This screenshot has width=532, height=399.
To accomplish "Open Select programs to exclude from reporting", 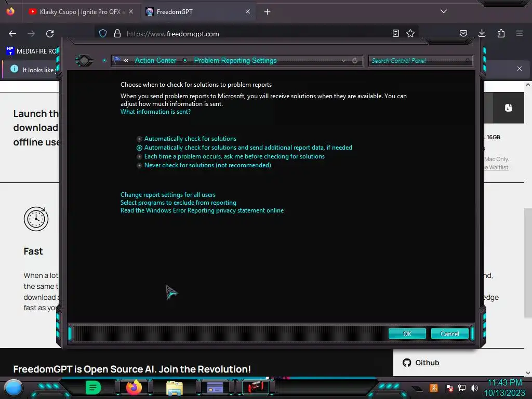I will [x=178, y=203].
